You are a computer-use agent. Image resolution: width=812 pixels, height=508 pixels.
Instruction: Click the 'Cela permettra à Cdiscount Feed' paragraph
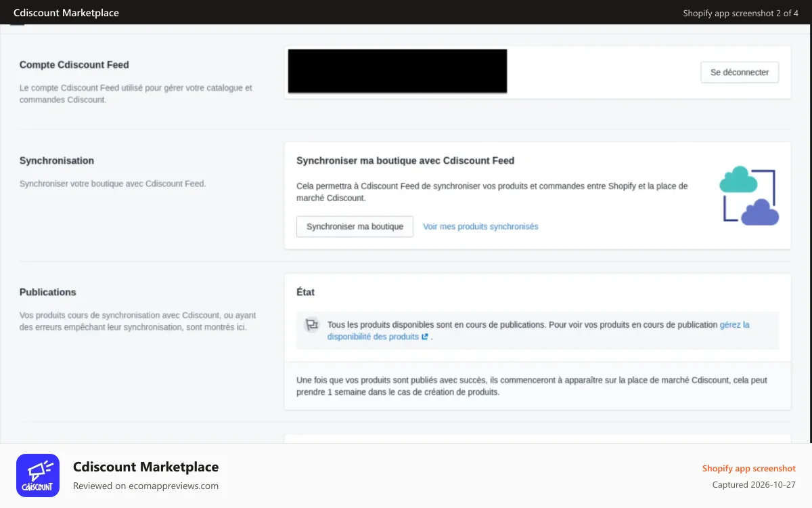pos(492,192)
